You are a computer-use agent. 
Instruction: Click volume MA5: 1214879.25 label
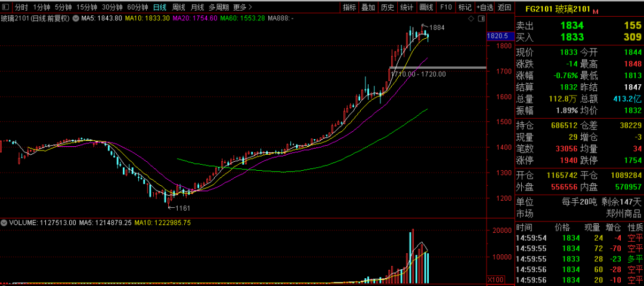click(x=106, y=223)
